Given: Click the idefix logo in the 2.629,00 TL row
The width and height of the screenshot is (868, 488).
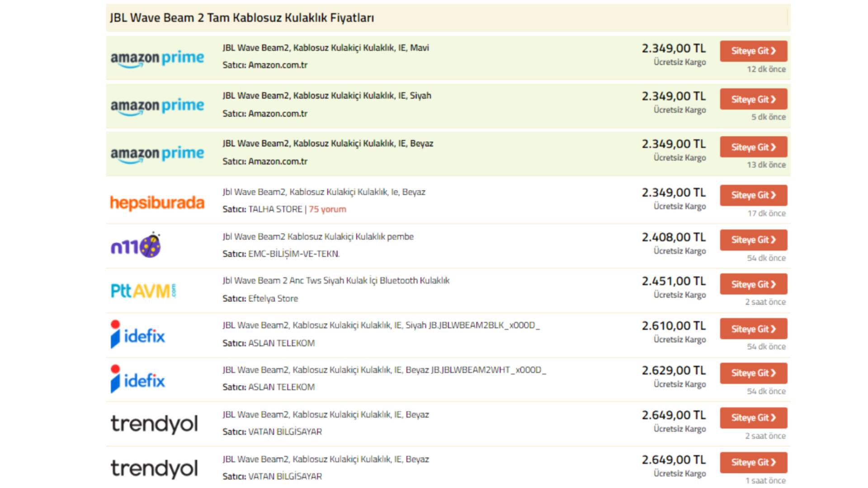Looking at the screenshot, I should [x=138, y=379].
